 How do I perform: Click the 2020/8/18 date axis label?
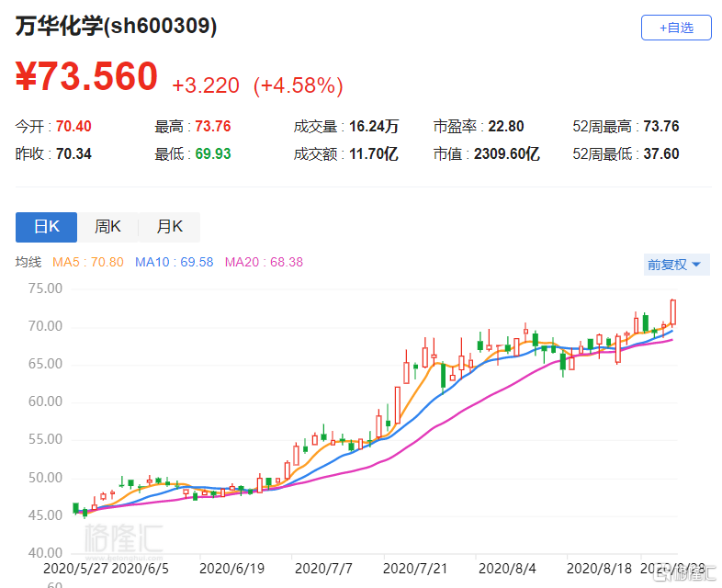(599, 569)
